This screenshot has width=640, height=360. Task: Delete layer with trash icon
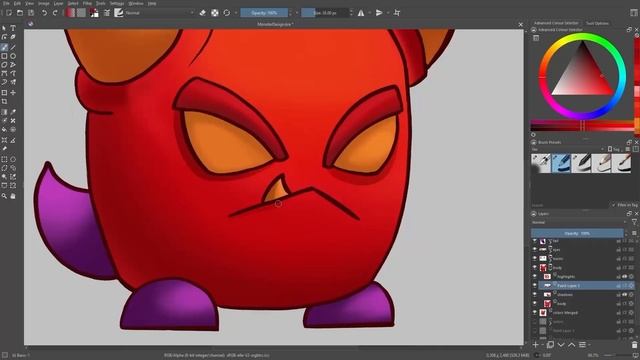(634, 345)
